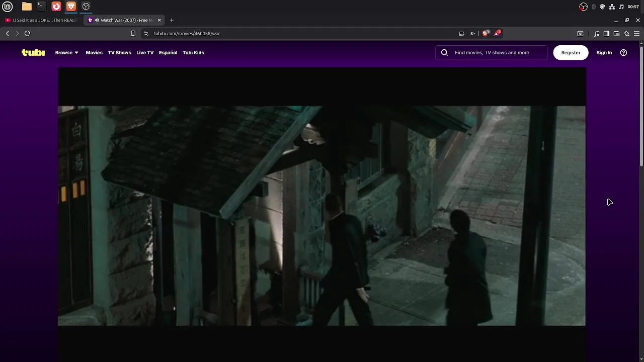Viewport: 644px width, 362px height.
Task: Click the share arrow icon in address bar
Action: click(472, 34)
